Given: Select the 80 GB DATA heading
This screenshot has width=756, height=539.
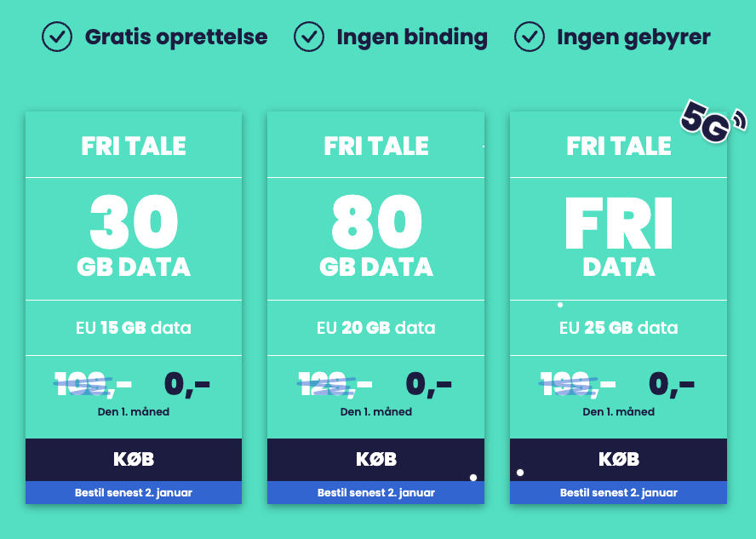Looking at the screenshot, I should coord(376,236).
